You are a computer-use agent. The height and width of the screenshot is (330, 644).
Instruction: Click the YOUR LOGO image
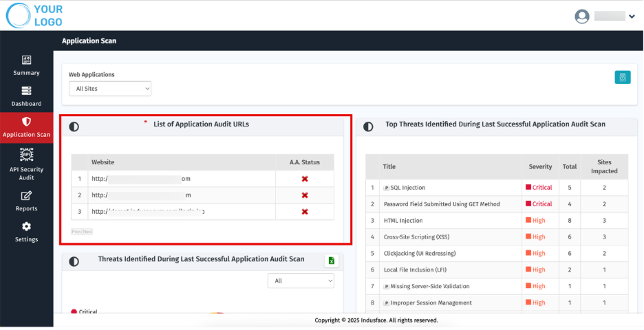(x=34, y=16)
